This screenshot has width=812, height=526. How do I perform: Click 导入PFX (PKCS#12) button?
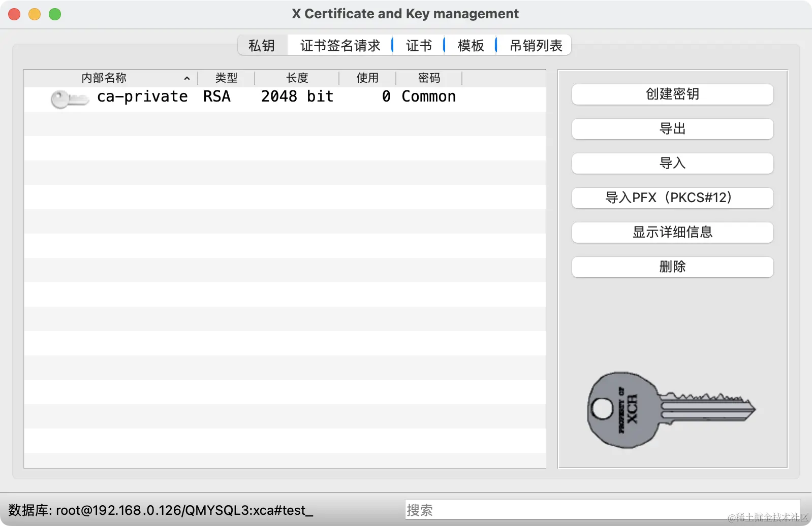coord(673,198)
